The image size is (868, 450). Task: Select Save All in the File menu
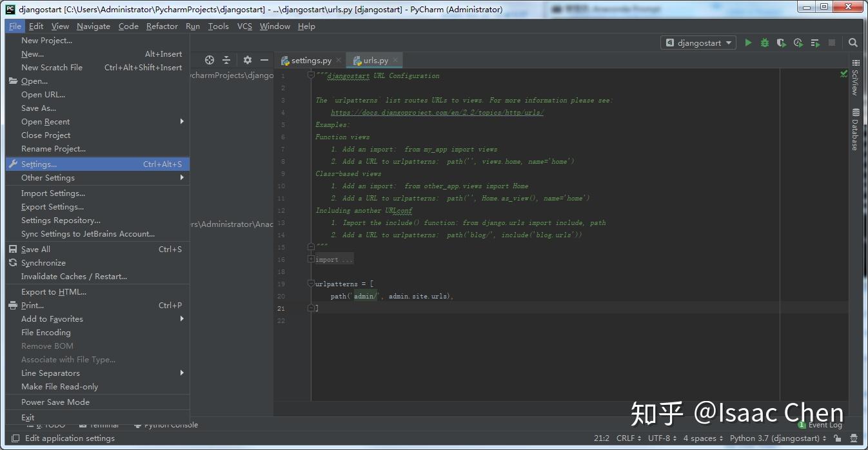tap(97, 249)
